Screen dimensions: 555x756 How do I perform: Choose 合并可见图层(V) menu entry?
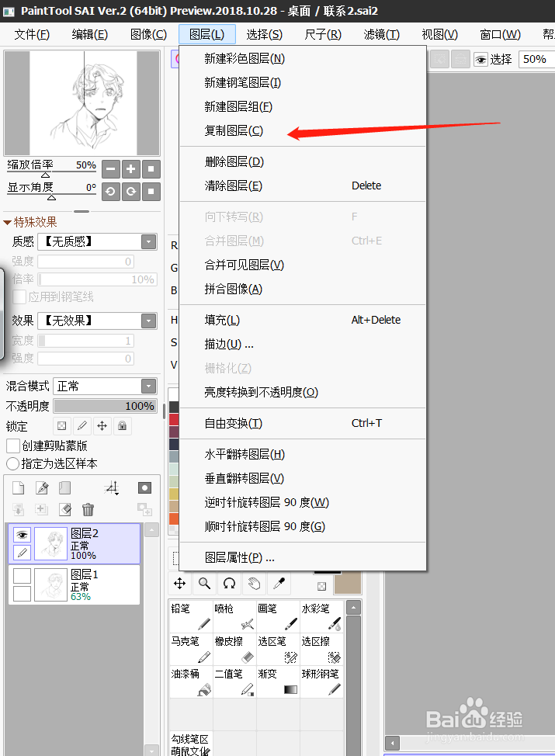pyautogui.click(x=302, y=265)
